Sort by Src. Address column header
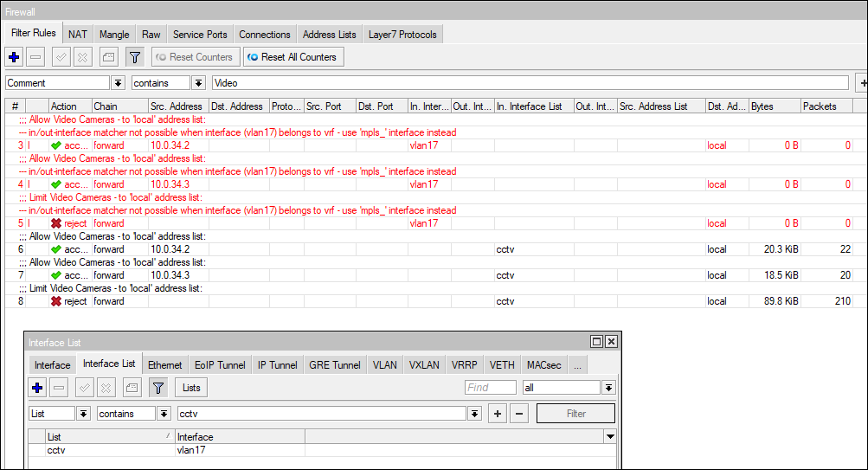The image size is (868, 470). coord(178,106)
